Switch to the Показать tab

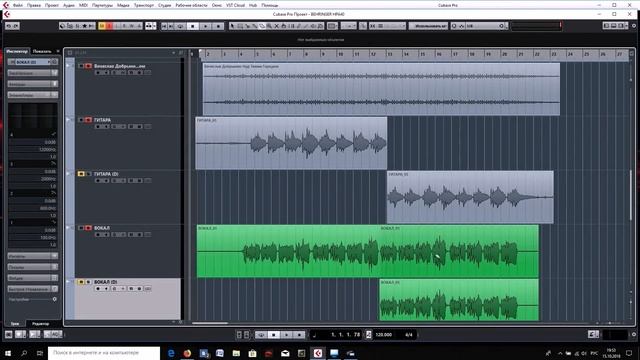[x=42, y=51]
